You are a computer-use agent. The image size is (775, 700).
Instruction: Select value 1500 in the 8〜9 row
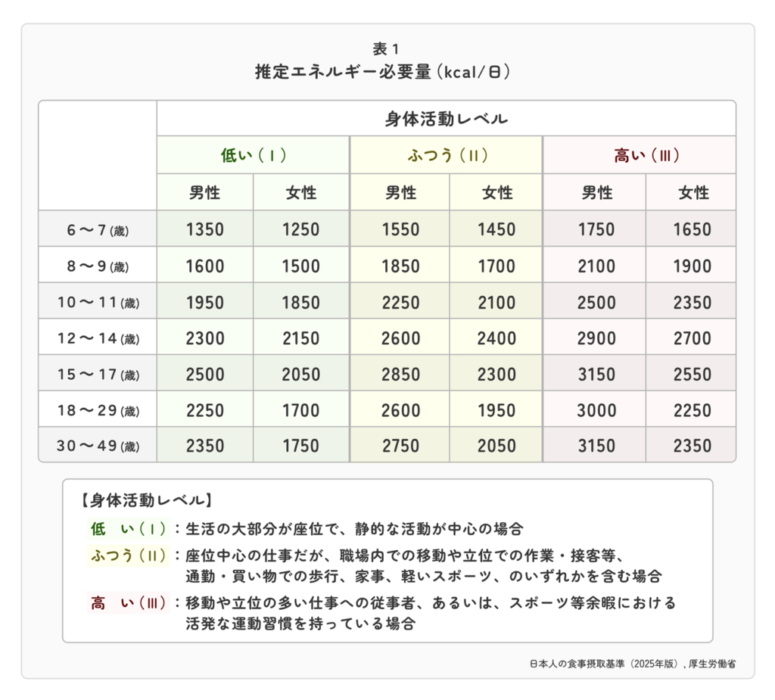coord(301,266)
